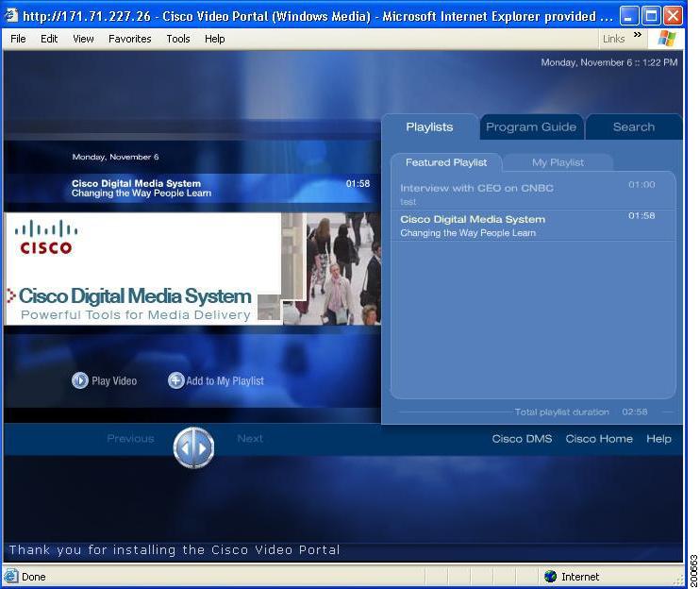Minimize the Internet Explorer window
The image size is (700, 589).
click(x=629, y=16)
